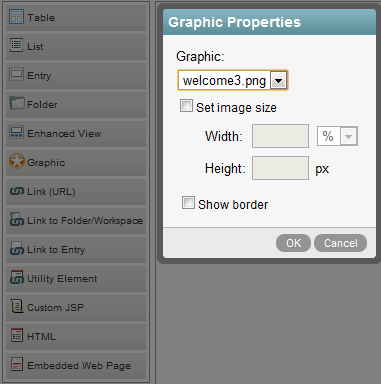Viewport: 381px width, 384px height.
Task: Enable the Set image size checkbox
Action: point(186,106)
